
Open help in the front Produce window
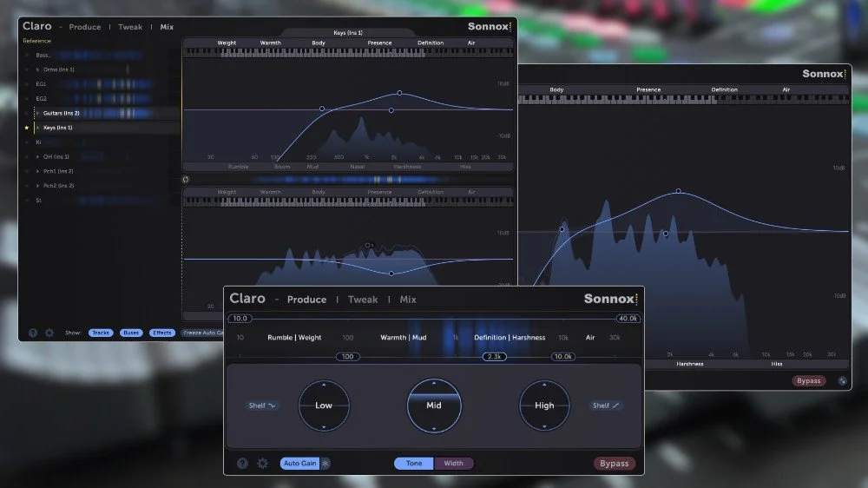pyautogui.click(x=242, y=463)
